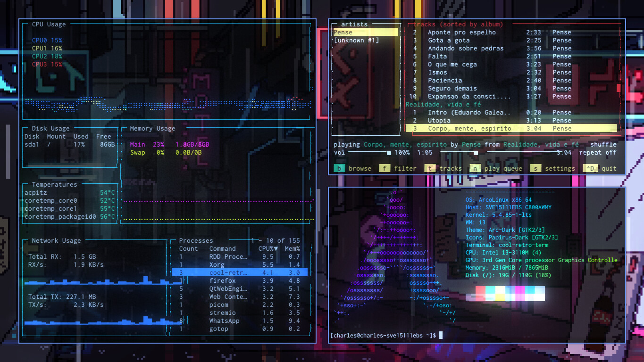This screenshot has height=362, width=644.
Task: Play the track 'Utopia'
Action: pos(439,121)
